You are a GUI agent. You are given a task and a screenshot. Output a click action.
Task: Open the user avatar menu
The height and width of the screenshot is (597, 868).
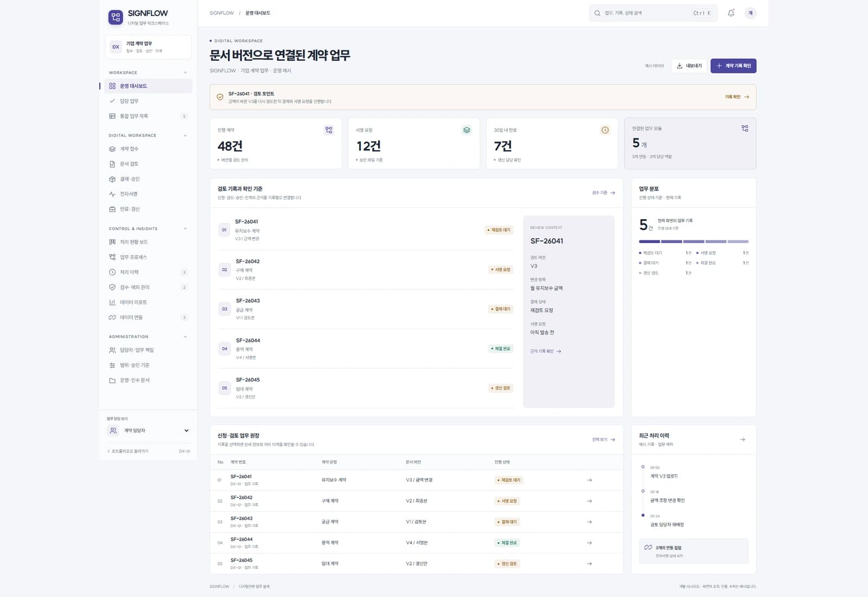click(x=750, y=13)
